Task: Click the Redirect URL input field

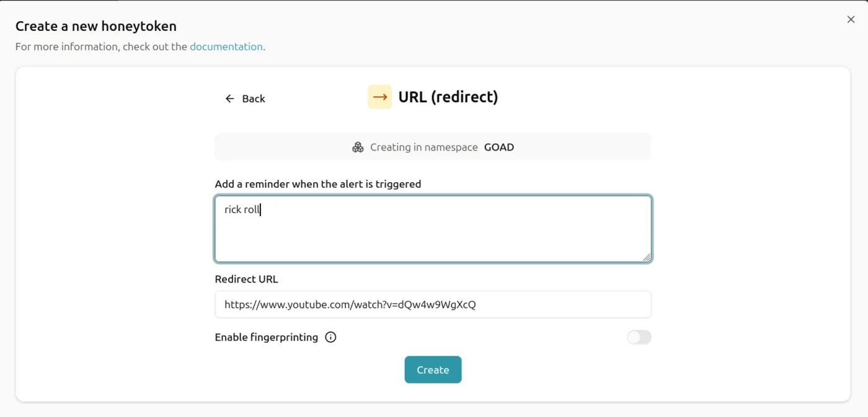Action: pos(433,304)
